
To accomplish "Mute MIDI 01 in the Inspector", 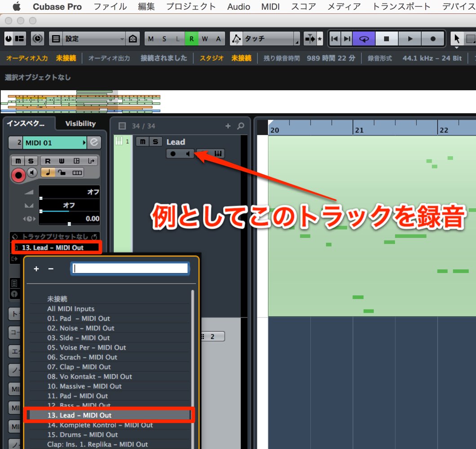I will click(x=18, y=161).
